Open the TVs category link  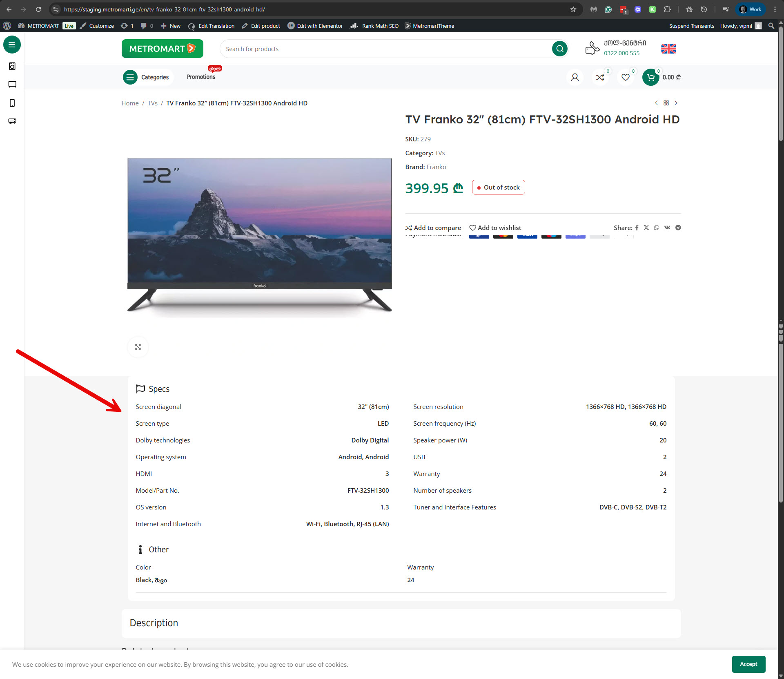(440, 153)
